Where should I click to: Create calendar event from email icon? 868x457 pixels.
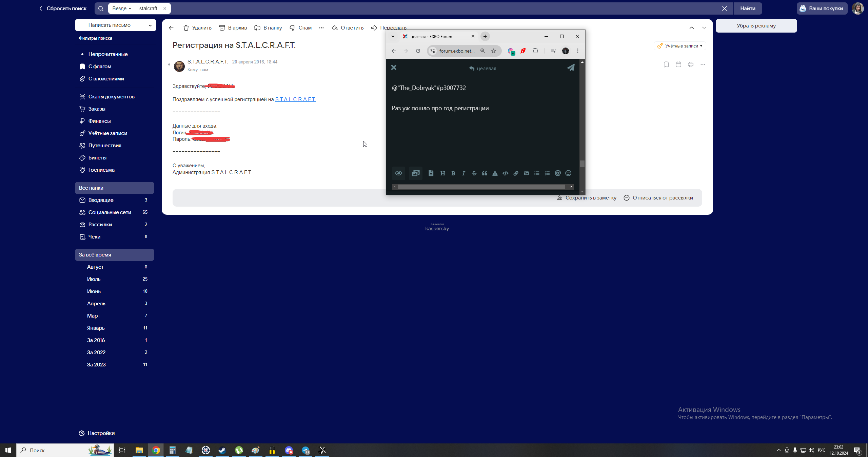click(x=678, y=64)
